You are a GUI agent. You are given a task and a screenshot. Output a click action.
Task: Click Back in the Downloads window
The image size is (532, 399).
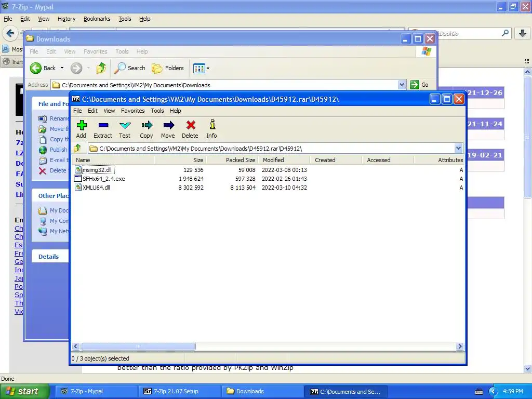43,68
